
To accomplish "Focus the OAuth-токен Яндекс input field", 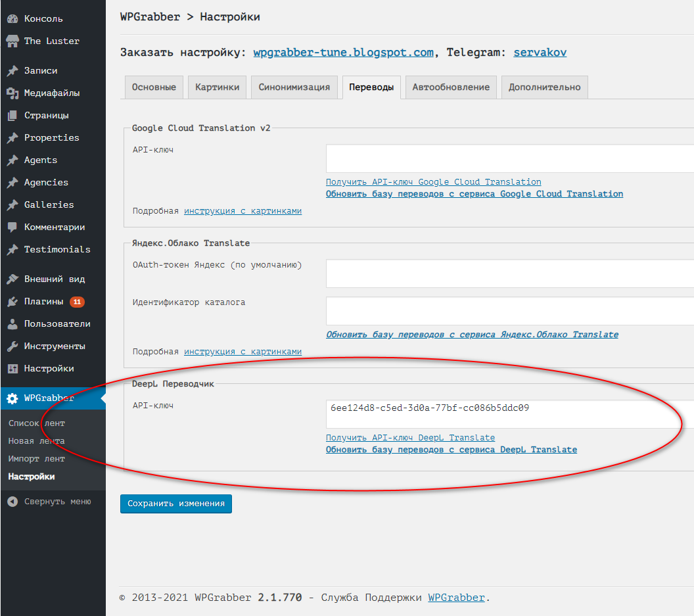I will [x=510, y=273].
